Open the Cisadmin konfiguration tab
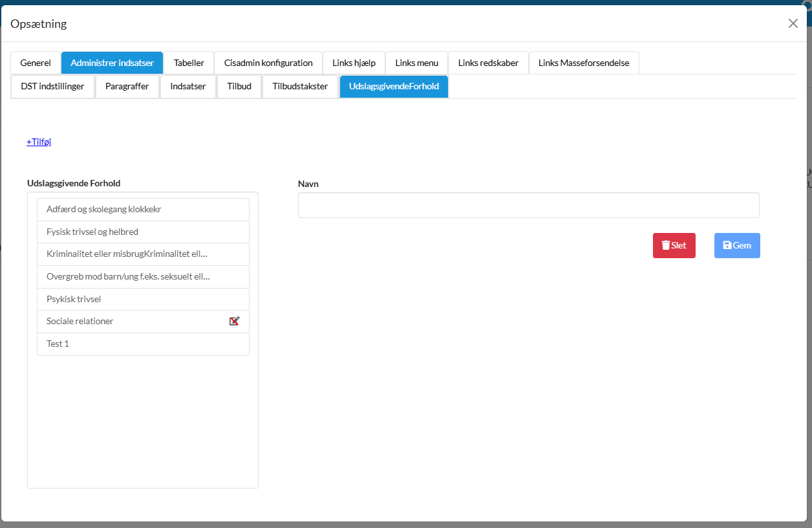The height and width of the screenshot is (528, 812). 268,63
